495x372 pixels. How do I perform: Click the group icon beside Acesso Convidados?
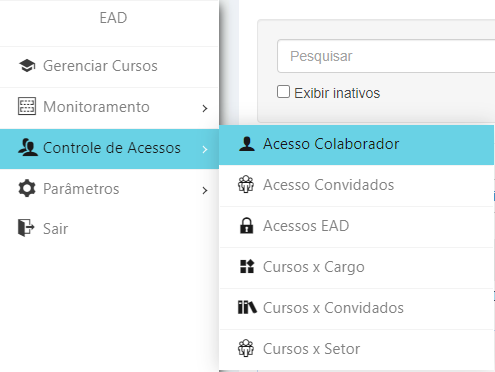246,184
